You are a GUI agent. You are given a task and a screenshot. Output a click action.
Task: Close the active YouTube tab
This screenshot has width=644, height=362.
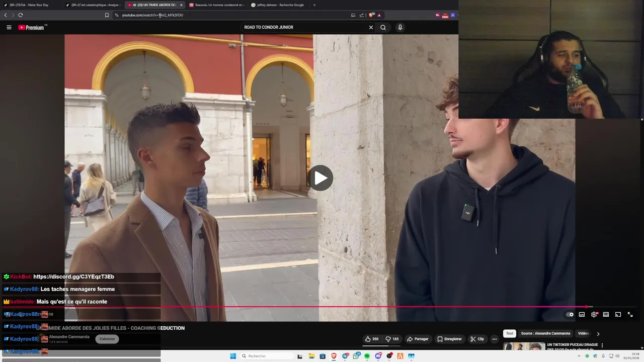click(181, 5)
